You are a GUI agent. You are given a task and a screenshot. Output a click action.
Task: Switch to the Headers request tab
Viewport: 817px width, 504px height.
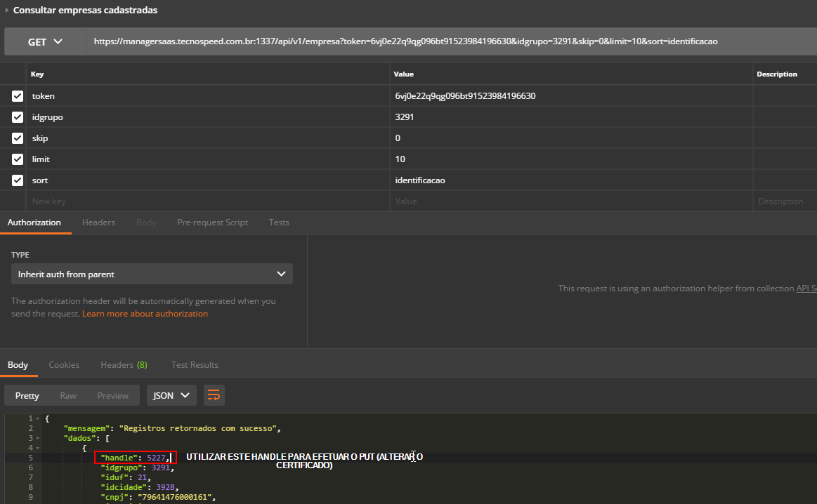98,223
